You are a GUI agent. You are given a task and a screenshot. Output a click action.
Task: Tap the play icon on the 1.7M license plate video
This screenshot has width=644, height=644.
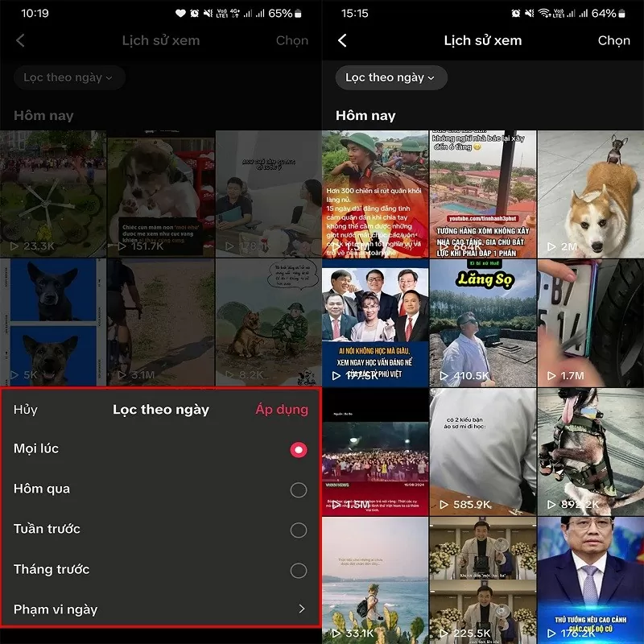[x=550, y=374]
